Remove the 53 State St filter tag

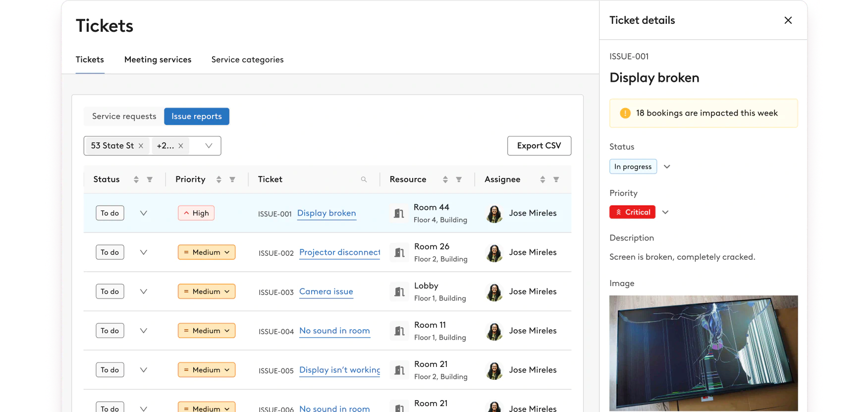(141, 146)
